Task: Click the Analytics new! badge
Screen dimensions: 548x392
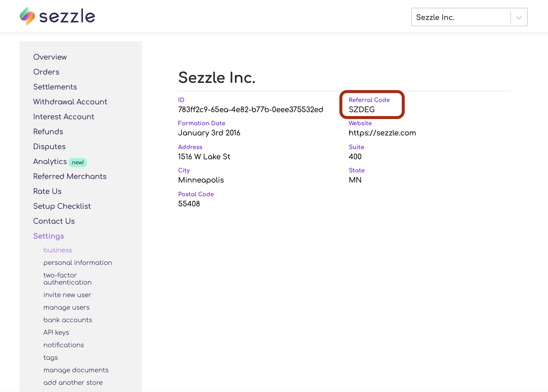Action: pyautogui.click(x=78, y=162)
